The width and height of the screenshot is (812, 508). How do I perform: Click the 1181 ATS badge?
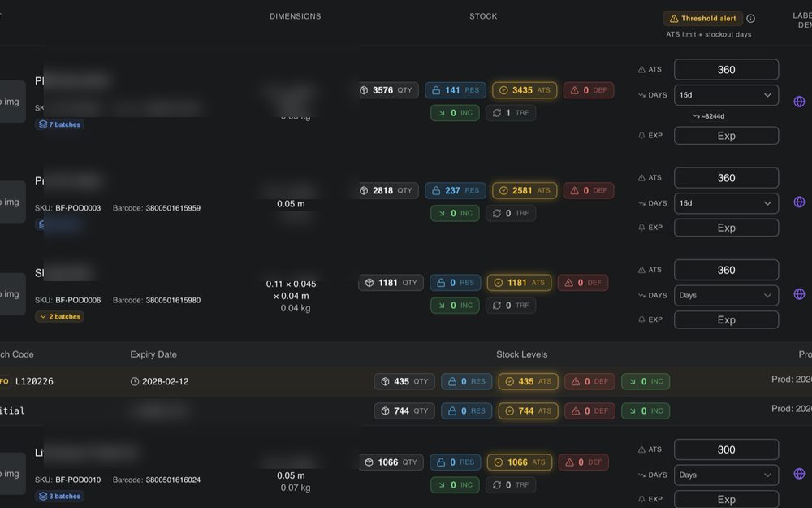pyautogui.click(x=519, y=283)
